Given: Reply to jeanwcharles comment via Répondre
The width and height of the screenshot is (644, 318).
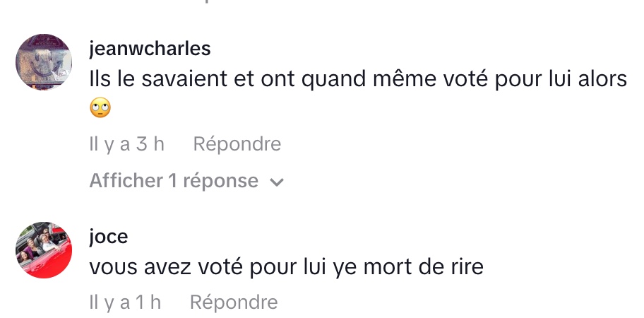Looking at the screenshot, I should [x=237, y=144].
